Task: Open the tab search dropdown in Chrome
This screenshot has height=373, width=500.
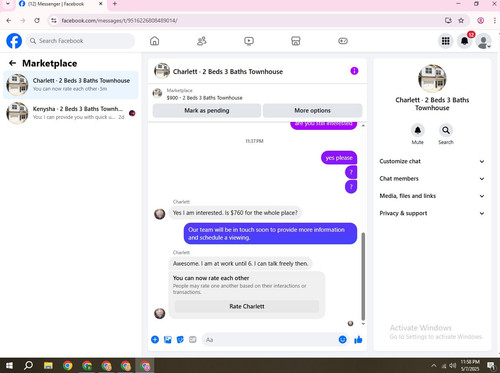Action: pyautogui.click(x=8, y=4)
